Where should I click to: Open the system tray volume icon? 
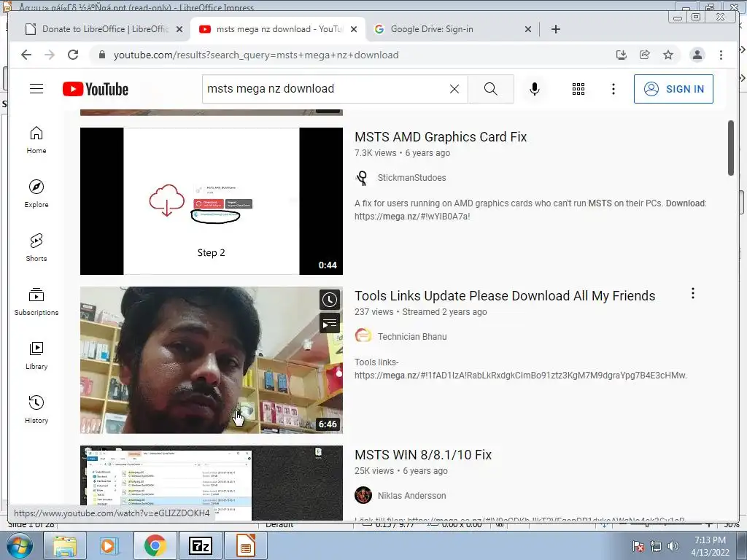tap(673, 547)
